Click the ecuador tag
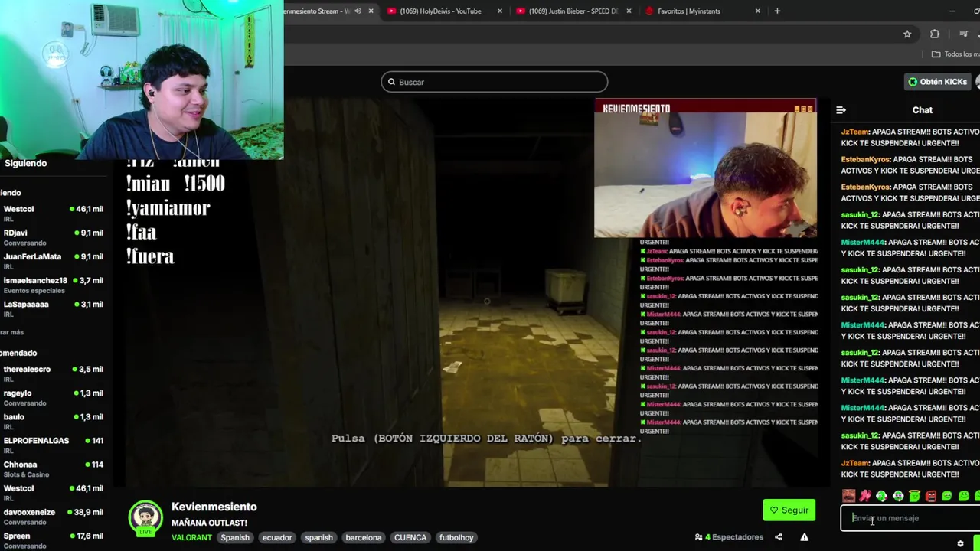 pyautogui.click(x=277, y=537)
